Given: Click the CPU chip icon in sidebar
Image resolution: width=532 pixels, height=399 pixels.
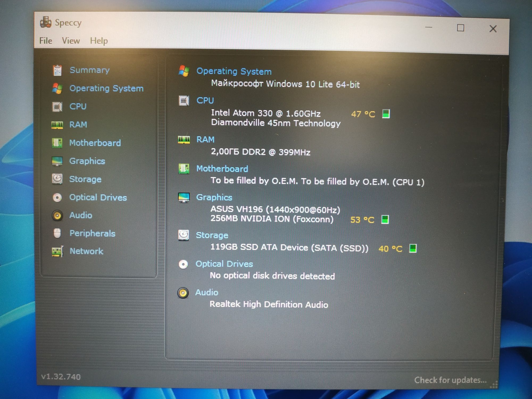Looking at the screenshot, I should 57,107.
